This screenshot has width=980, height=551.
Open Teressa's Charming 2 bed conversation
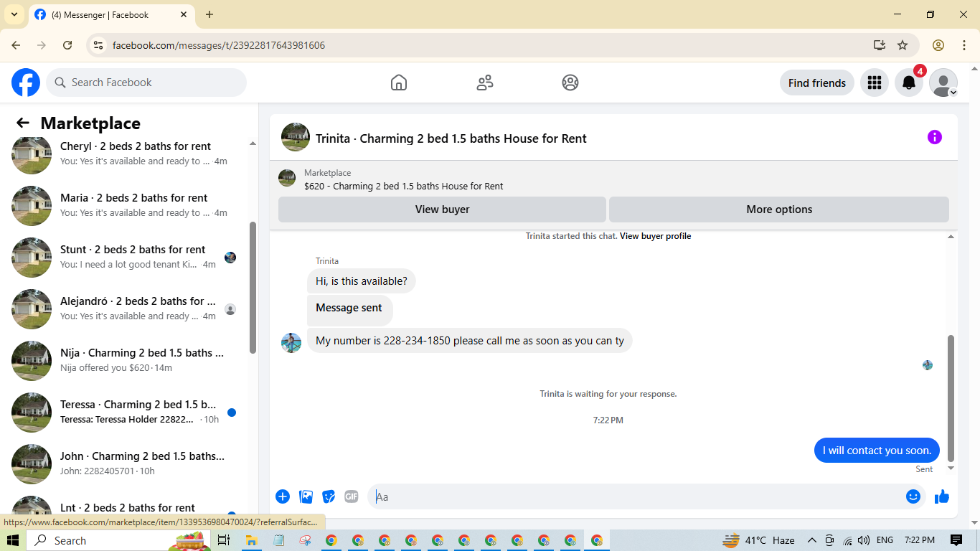[x=129, y=412]
